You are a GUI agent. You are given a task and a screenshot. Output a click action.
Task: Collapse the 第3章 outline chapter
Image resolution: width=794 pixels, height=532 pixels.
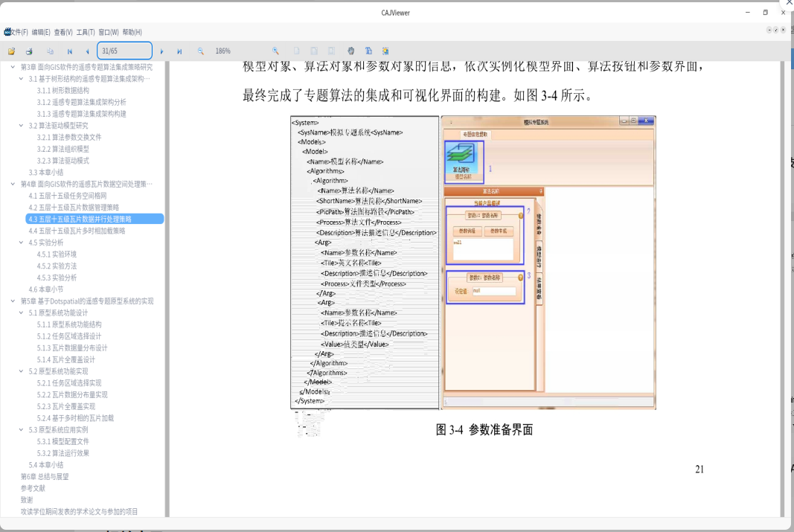point(13,67)
